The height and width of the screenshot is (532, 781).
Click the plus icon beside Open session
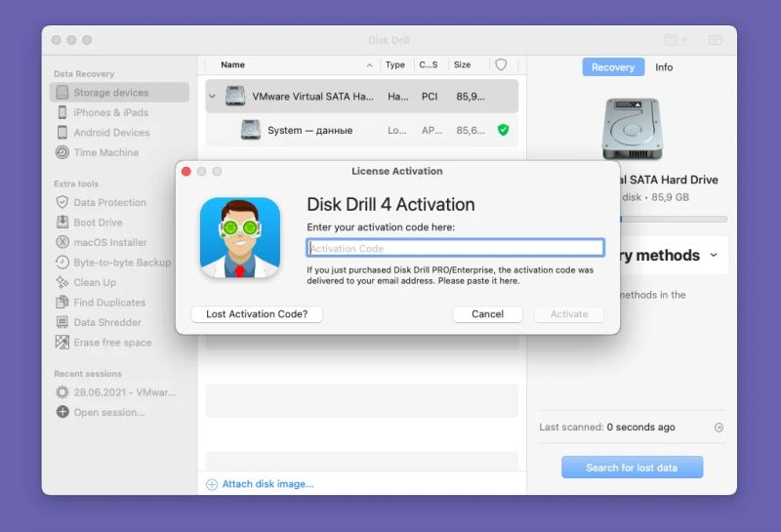pyautogui.click(x=62, y=412)
